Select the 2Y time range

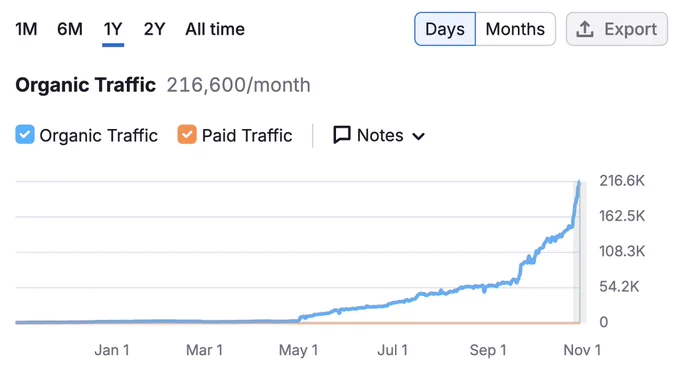[x=154, y=29]
